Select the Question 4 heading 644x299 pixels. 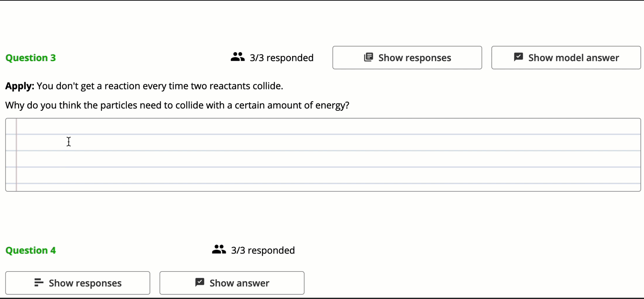31,250
